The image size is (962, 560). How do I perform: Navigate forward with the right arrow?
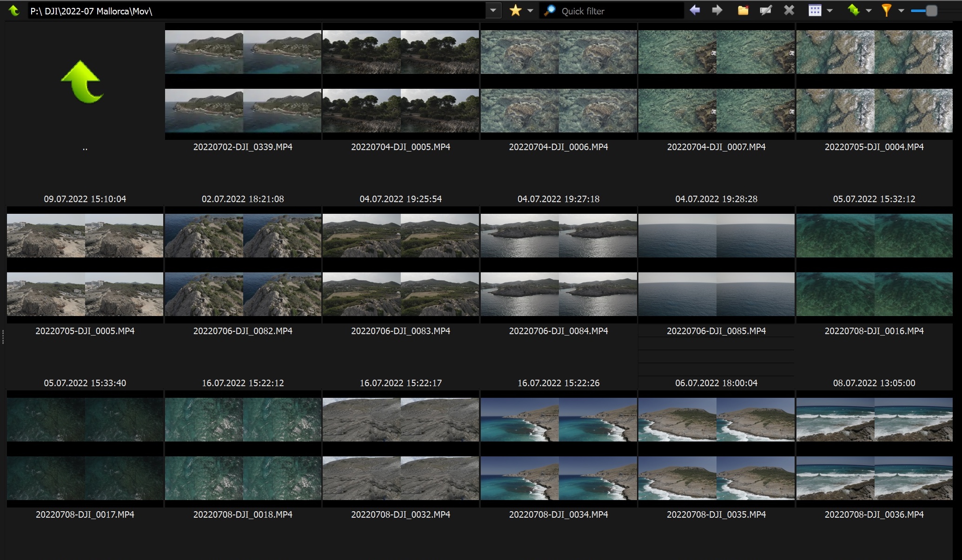(717, 10)
